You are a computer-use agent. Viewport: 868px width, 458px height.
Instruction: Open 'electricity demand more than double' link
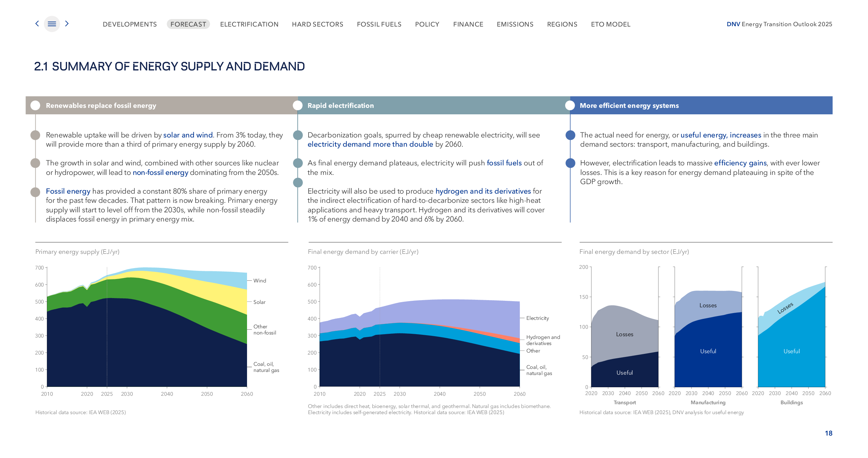click(x=370, y=144)
